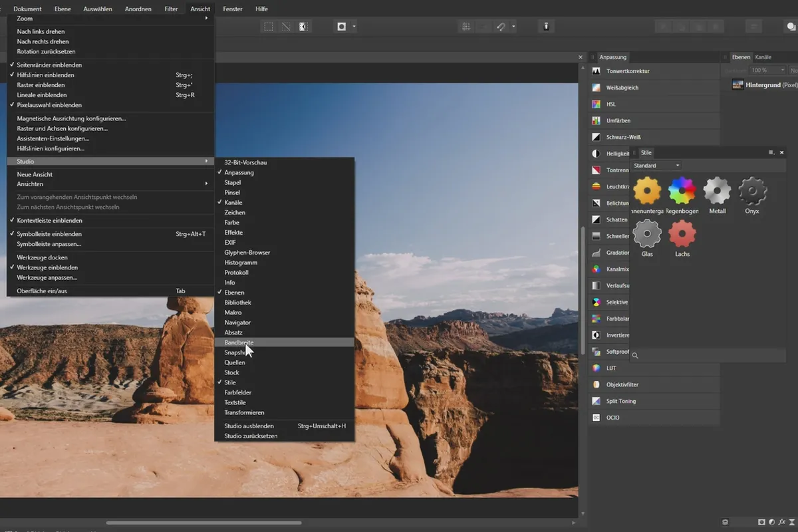Click the dashed rectangle select-all icon
798x532 pixels.
click(x=269, y=27)
